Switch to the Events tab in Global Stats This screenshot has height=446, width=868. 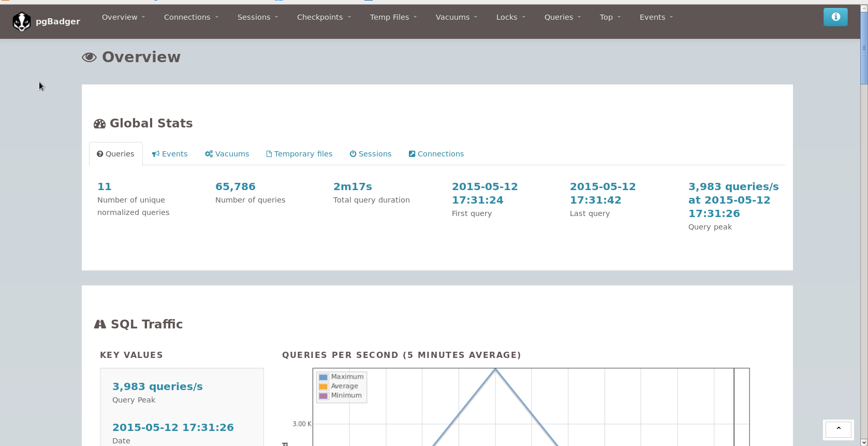click(x=170, y=154)
